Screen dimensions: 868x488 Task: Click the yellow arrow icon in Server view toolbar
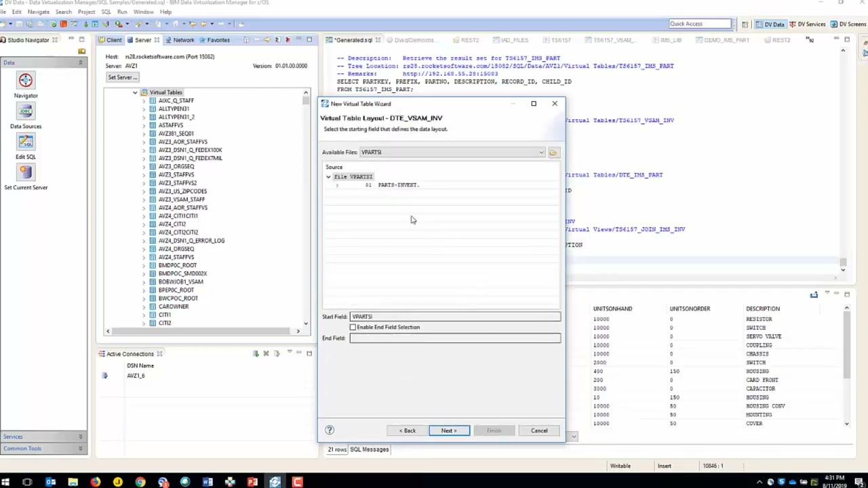click(267, 40)
